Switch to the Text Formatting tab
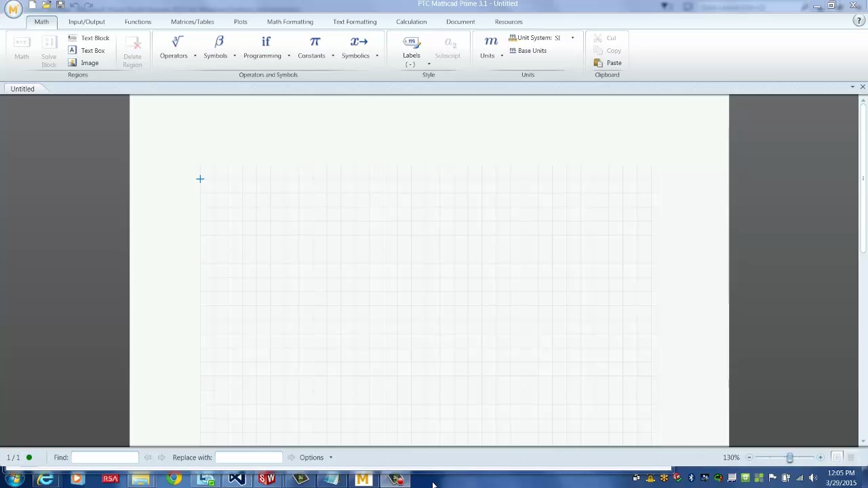Screen dimensions: 868x488 point(355,22)
